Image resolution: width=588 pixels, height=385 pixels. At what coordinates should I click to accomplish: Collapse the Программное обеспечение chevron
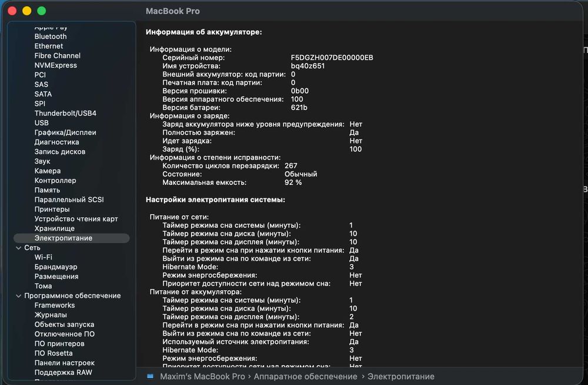(x=18, y=296)
